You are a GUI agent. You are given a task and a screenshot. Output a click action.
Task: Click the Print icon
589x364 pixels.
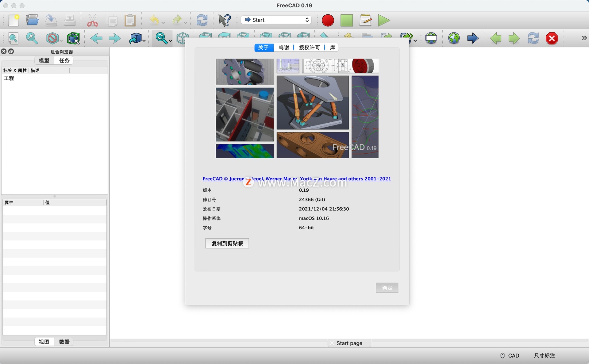tap(70, 20)
